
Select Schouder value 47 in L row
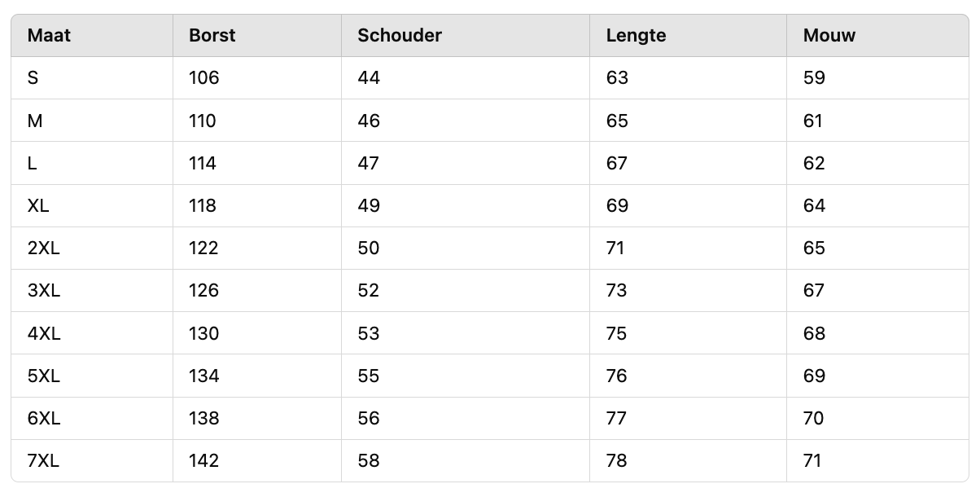pos(369,164)
